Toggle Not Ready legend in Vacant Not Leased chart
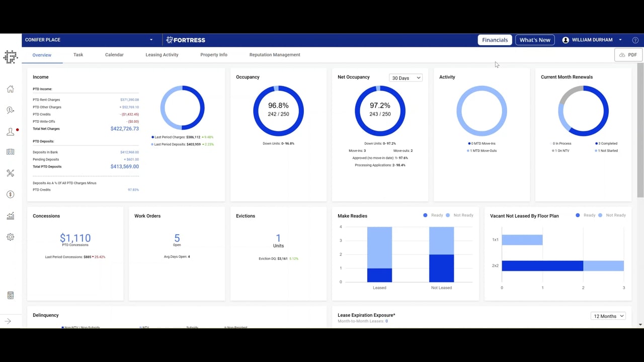Screen dimensions: 644x362 (x=612, y=215)
